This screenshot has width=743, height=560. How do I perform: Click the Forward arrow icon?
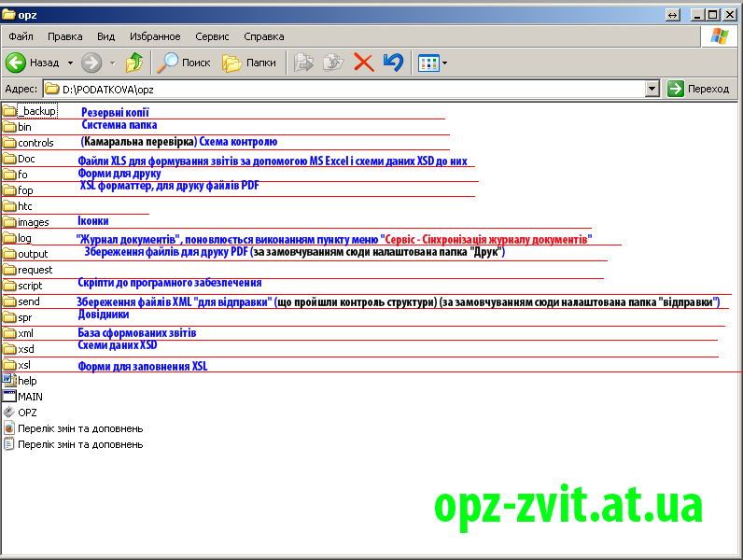[91, 63]
